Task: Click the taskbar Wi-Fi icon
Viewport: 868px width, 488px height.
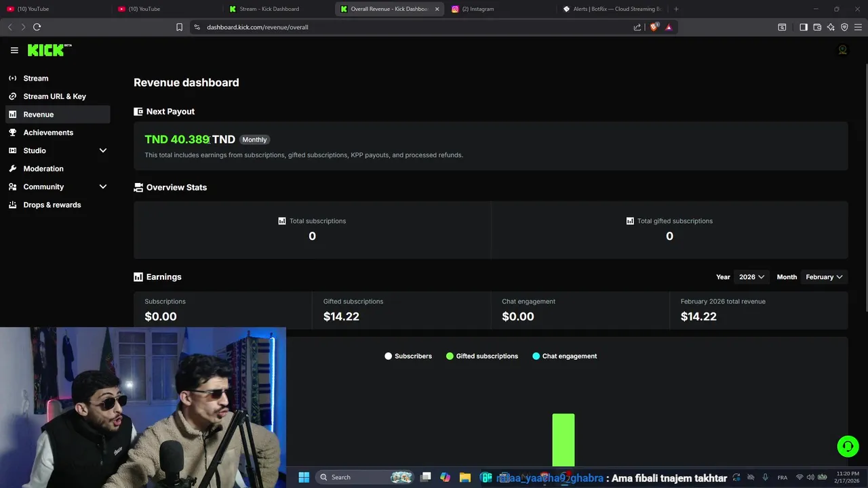Action: coord(799,477)
